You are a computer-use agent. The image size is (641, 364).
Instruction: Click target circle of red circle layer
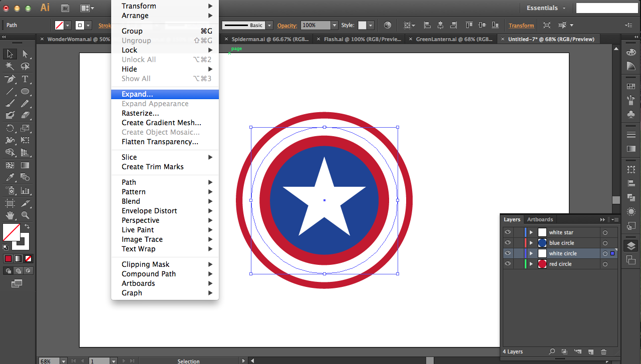tap(605, 264)
